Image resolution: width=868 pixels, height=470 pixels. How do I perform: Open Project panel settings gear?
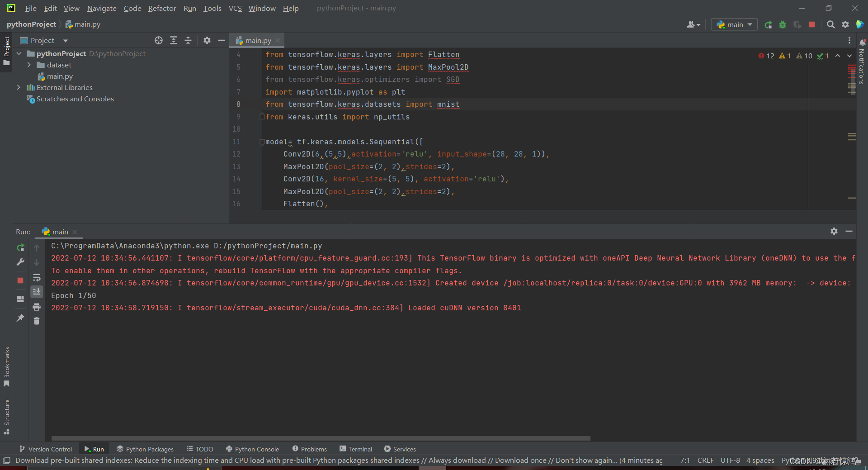pyautogui.click(x=207, y=40)
